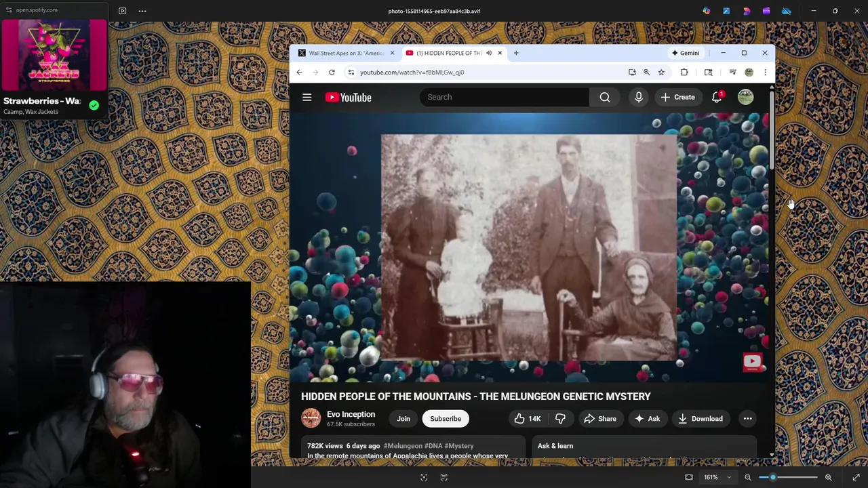Join Evo Inception channel membership
Viewport: 868px width, 488px height.
tap(403, 419)
